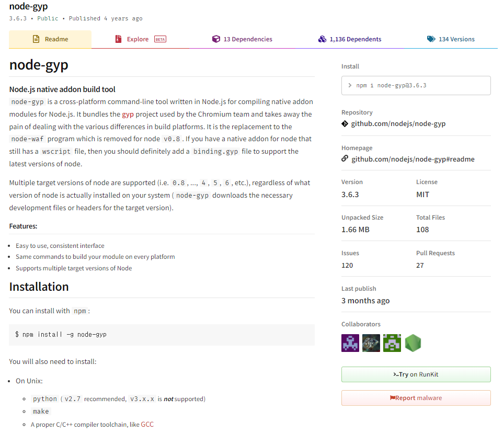This screenshot has width=504, height=433.
Task: Click the Explore file icon
Action: pos(118,39)
